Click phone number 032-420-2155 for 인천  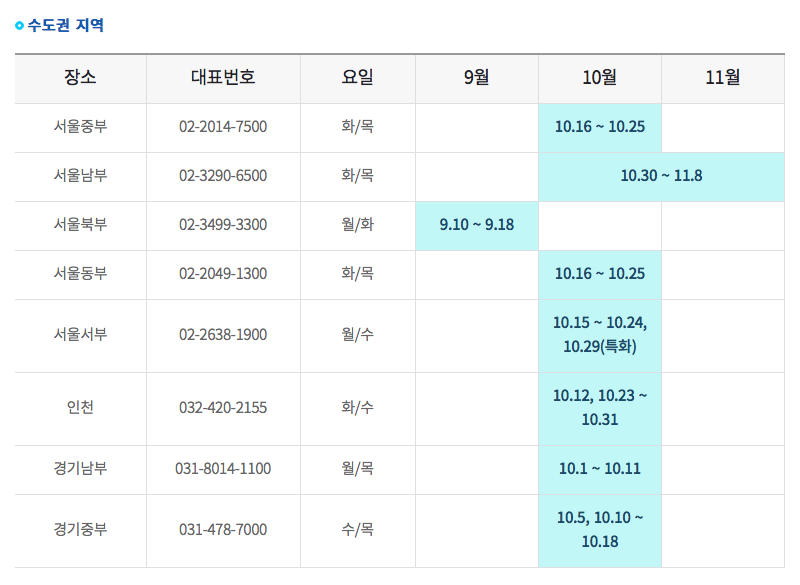tap(223, 408)
